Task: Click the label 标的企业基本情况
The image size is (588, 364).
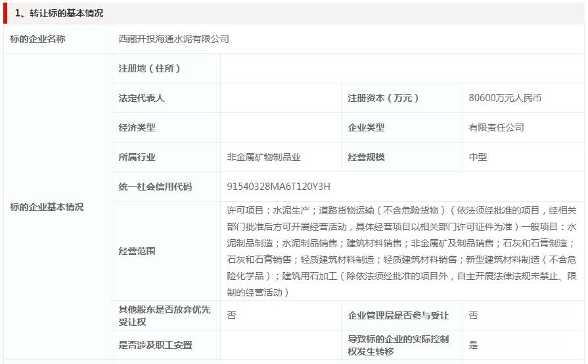Action: tap(47, 207)
